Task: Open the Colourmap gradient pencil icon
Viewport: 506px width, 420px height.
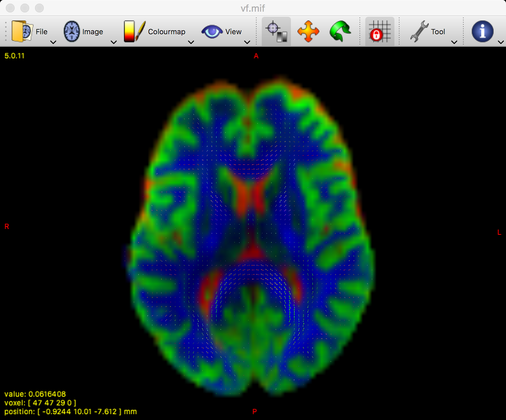Action: [x=135, y=31]
